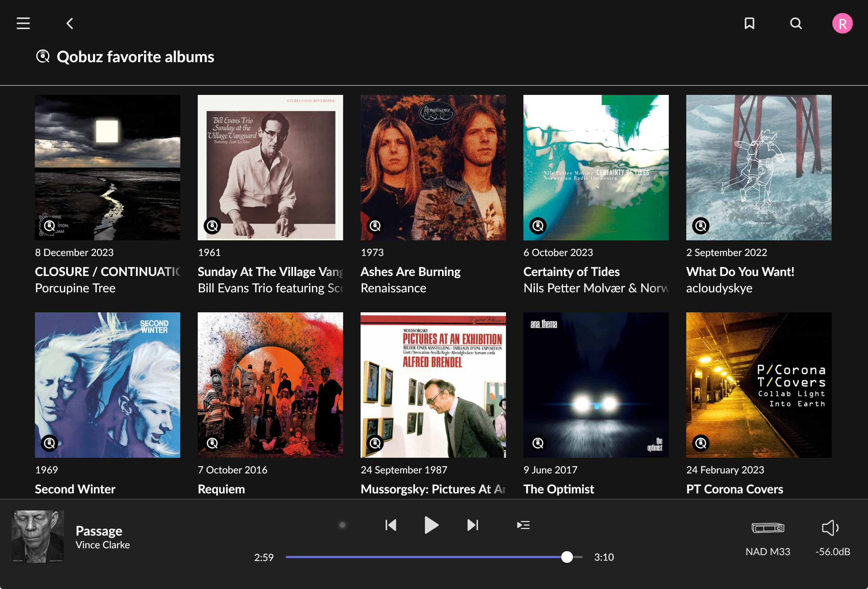Click Qobuz badge on Pictures At An Exhibition cover
Image resolution: width=868 pixels, height=589 pixels.
(x=375, y=443)
